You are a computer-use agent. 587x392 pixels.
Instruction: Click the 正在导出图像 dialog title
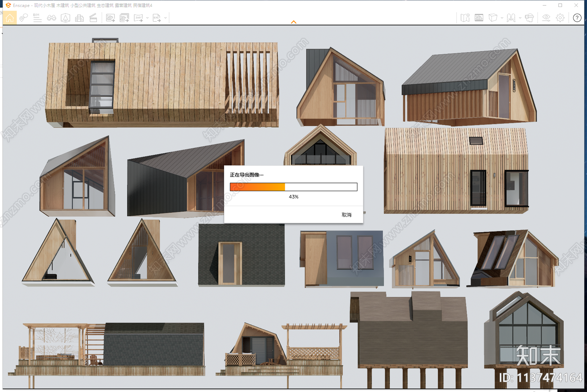pos(247,175)
